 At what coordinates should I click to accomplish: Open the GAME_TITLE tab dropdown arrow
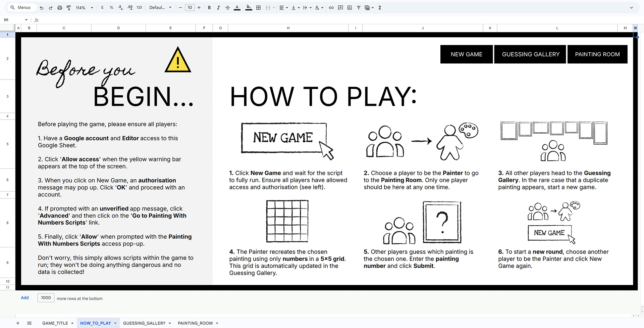tap(72, 323)
